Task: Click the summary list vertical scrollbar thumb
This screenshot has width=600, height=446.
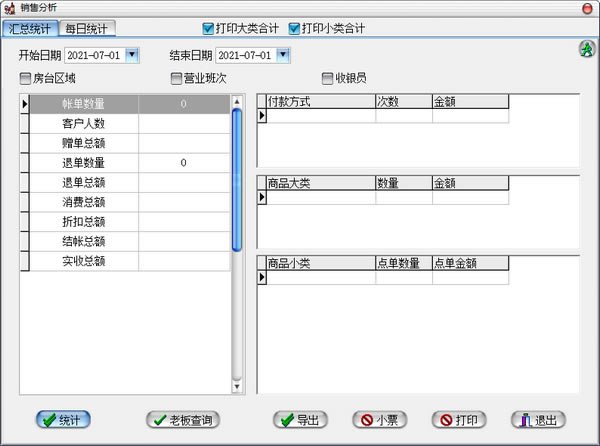Action: (237, 180)
